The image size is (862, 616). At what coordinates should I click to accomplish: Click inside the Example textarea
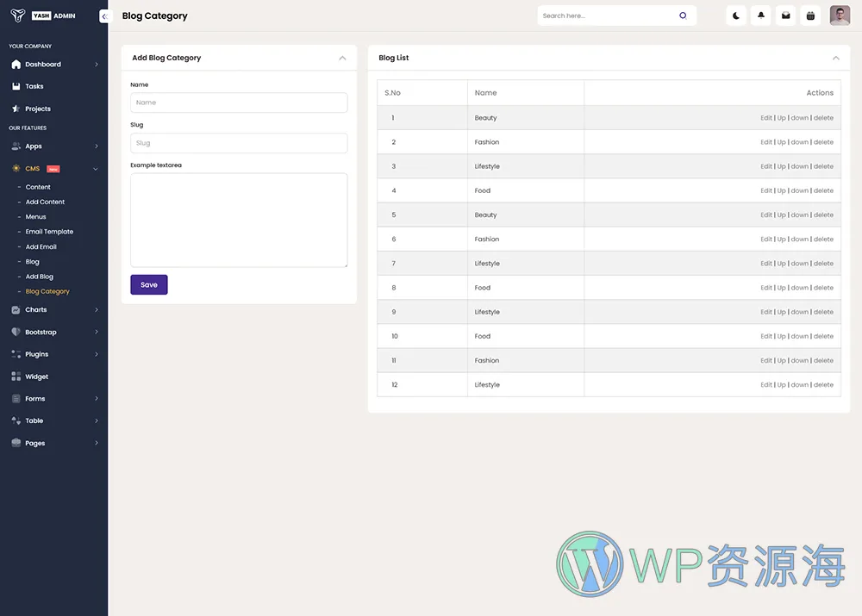point(239,221)
